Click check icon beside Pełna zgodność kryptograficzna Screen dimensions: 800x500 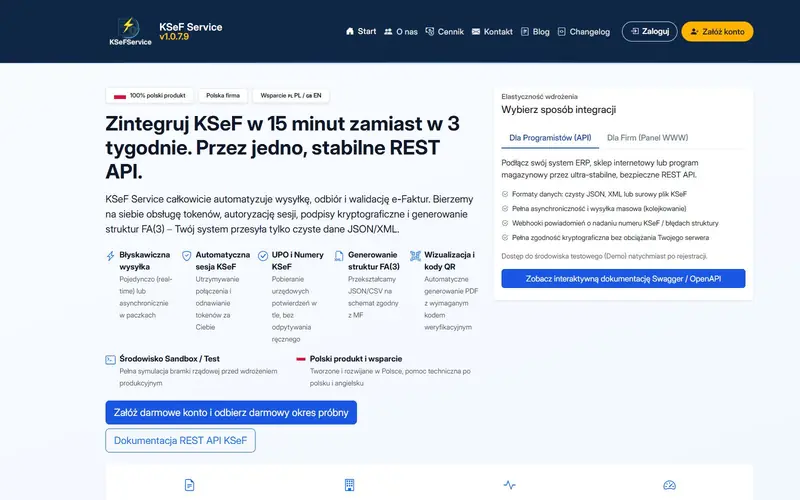(x=505, y=237)
